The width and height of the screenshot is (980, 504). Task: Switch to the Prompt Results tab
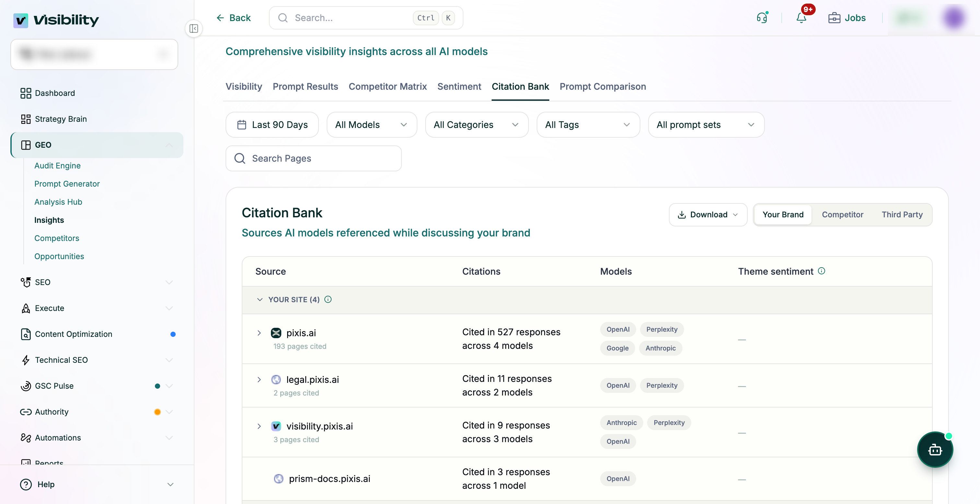305,87
